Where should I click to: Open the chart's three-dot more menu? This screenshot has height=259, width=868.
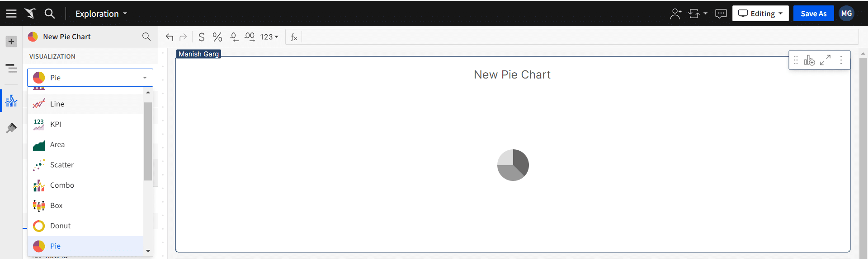click(841, 60)
